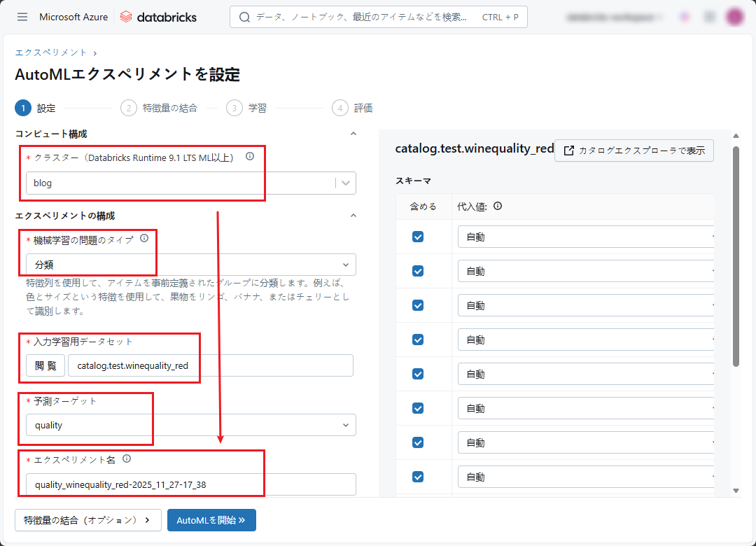Viewport: 756px width, 546px height.
Task: Click info icon beside 代入値 header
Action: pyautogui.click(x=498, y=206)
